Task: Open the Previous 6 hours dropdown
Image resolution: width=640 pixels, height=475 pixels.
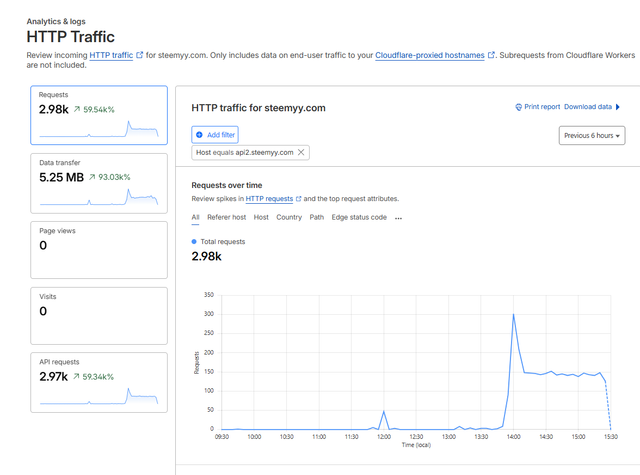Action: (x=592, y=135)
